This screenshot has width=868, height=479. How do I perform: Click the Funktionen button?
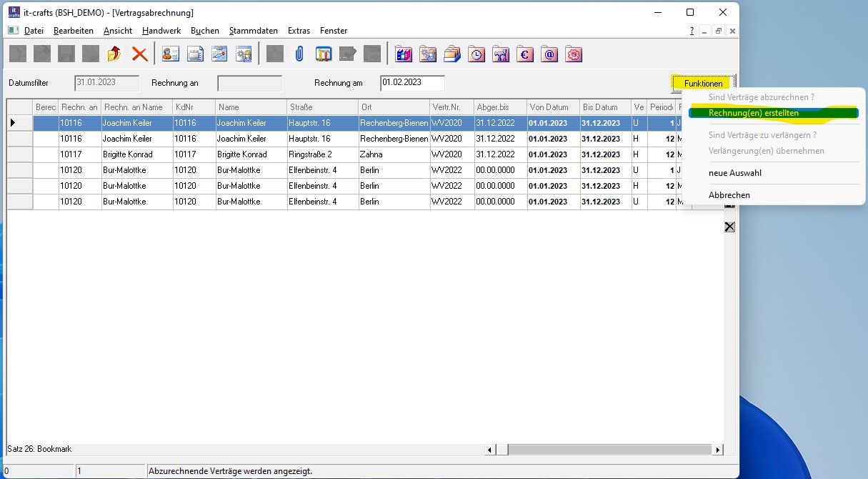[x=703, y=84]
